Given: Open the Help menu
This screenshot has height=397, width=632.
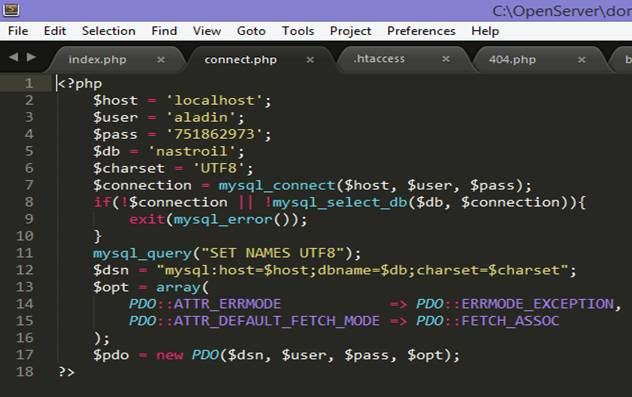Looking at the screenshot, I should [485, 31].
